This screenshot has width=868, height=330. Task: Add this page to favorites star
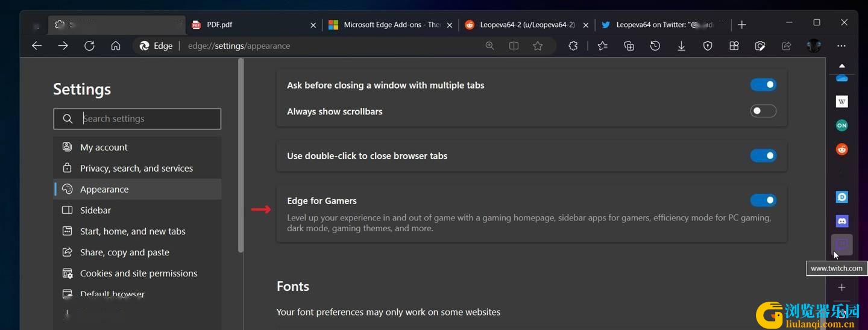coord(538,46)
